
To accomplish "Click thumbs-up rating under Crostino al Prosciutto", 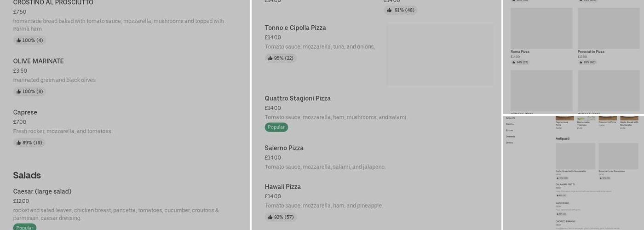I will (29, 40).
